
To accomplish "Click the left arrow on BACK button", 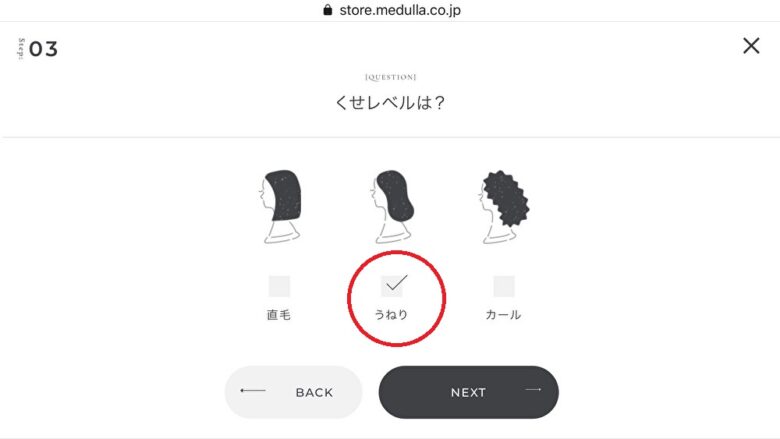I will coord(253,390).
